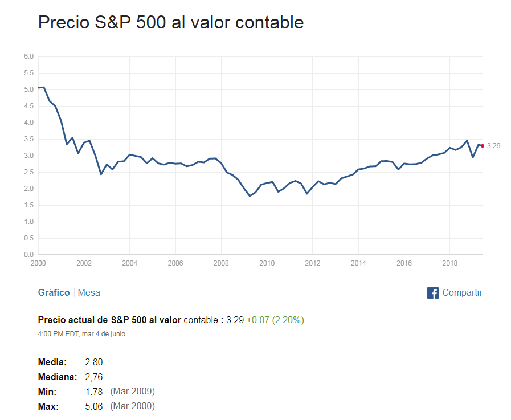Click the 6.0 label on the y-axis
Screen dimensions: 511x420
(x=28, y=56)
